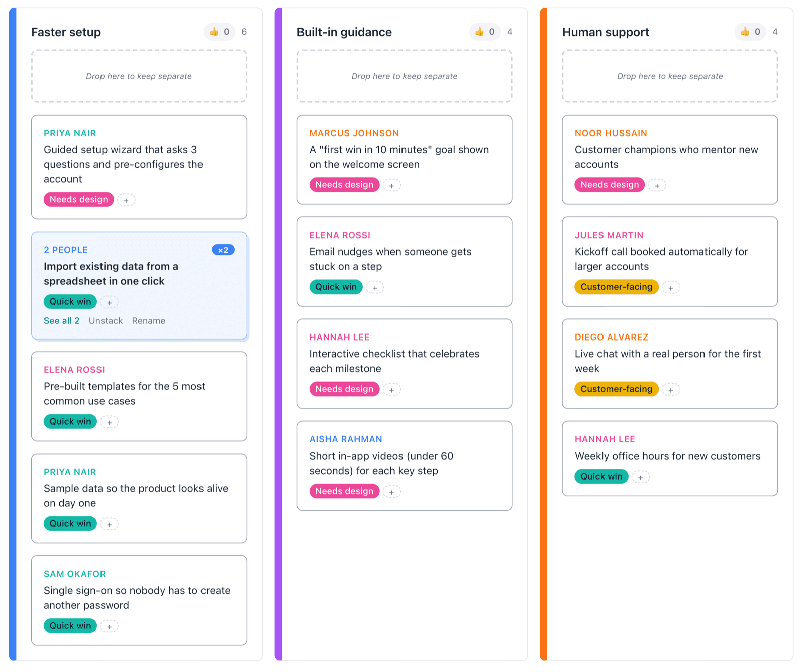
Task: Click Quick win tag on Weekly office hours
Action: (x=601, y=476)
